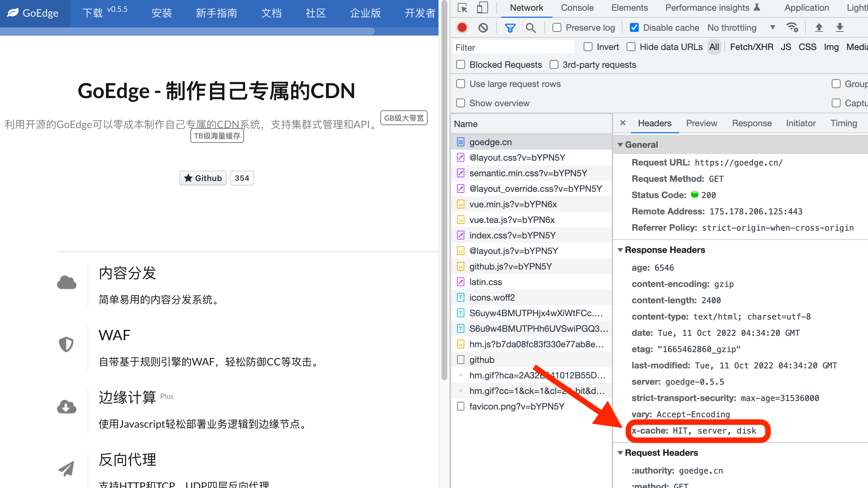Screen dimensions: 868x488
Task: Filter requests by JS type
Action: coord(786,47)
